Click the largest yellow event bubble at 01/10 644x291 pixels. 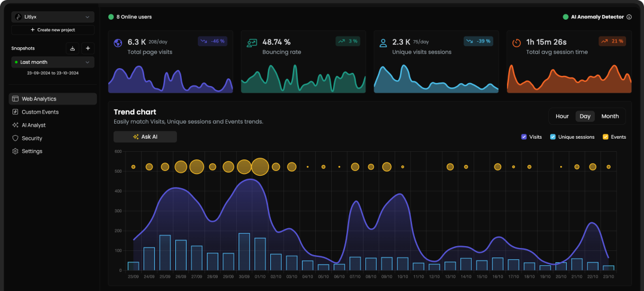[x=260, y=167]
